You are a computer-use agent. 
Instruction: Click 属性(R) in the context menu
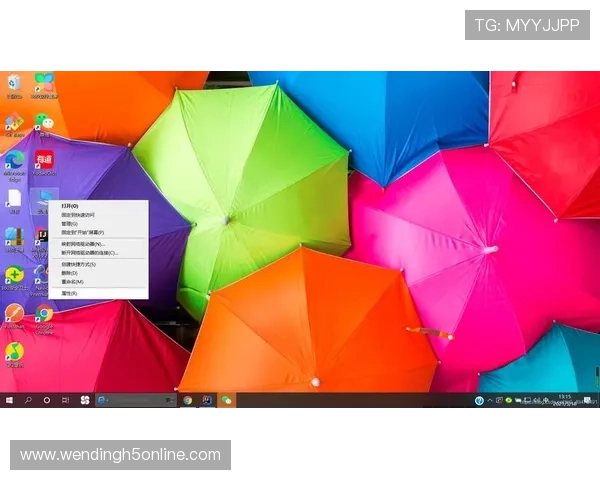click(70, 293)
